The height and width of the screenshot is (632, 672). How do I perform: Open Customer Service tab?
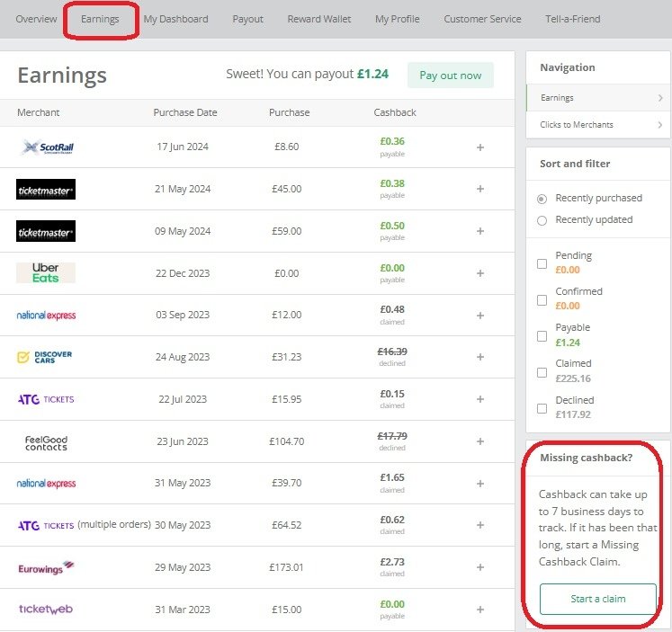coord(482,19)
